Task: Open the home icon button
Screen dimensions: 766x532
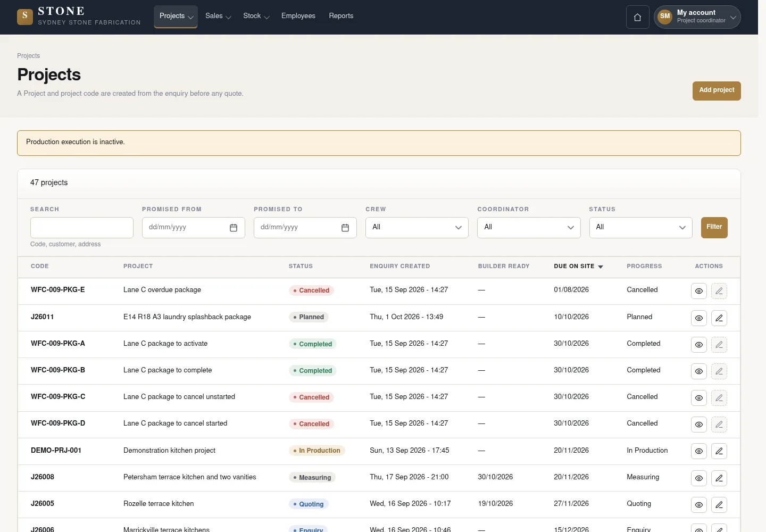Action: 637,17
